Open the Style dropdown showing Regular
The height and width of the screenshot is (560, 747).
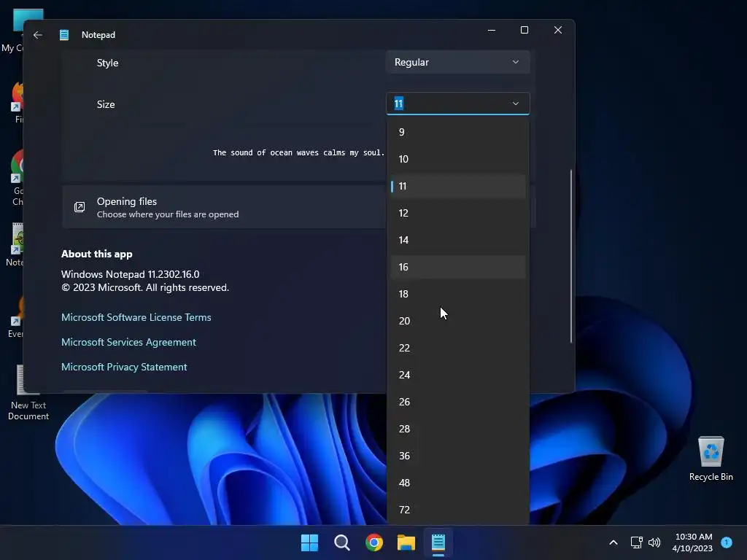click(458, 63)
